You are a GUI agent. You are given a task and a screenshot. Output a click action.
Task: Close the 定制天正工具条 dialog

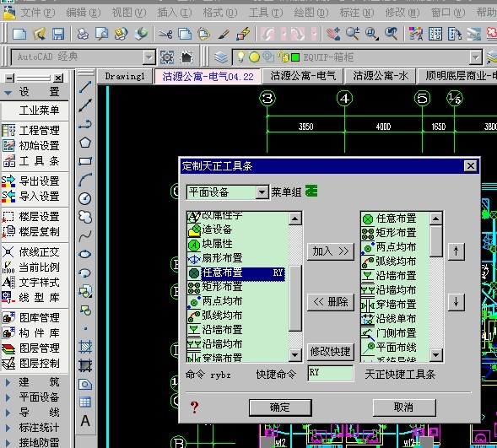click(x=470, y=165)
